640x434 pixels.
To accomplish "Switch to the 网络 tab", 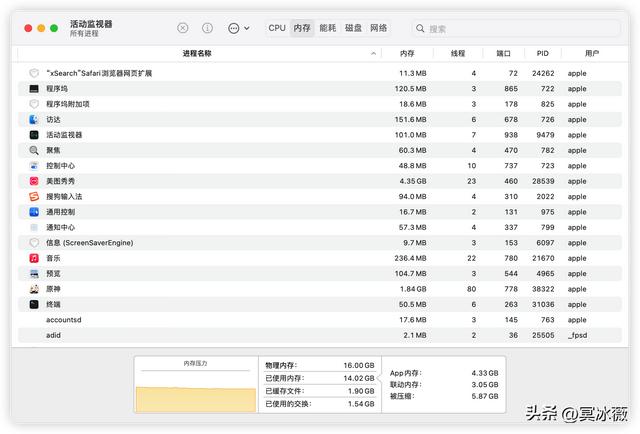I will point(378,28).
